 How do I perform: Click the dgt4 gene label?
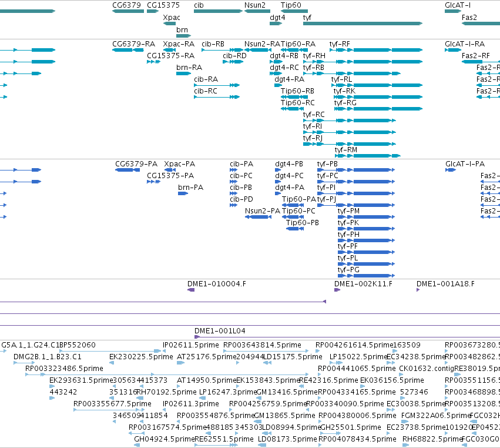click(x=277, y=18)
